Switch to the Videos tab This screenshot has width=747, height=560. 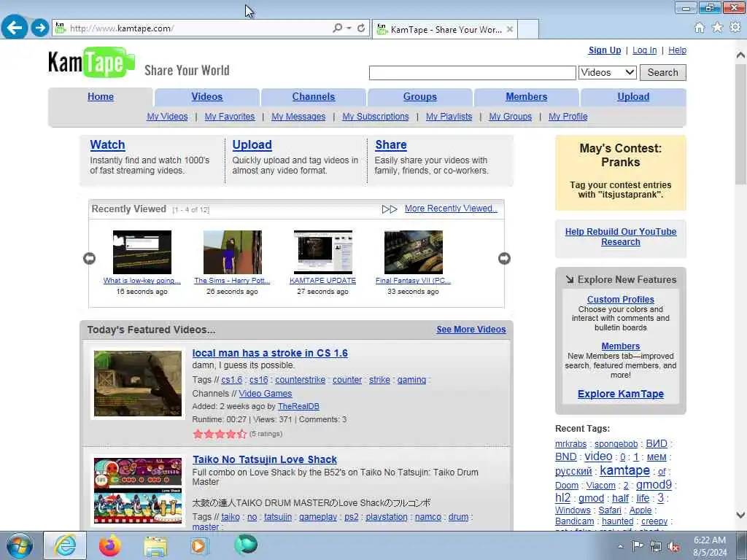(x=206, y=97)
